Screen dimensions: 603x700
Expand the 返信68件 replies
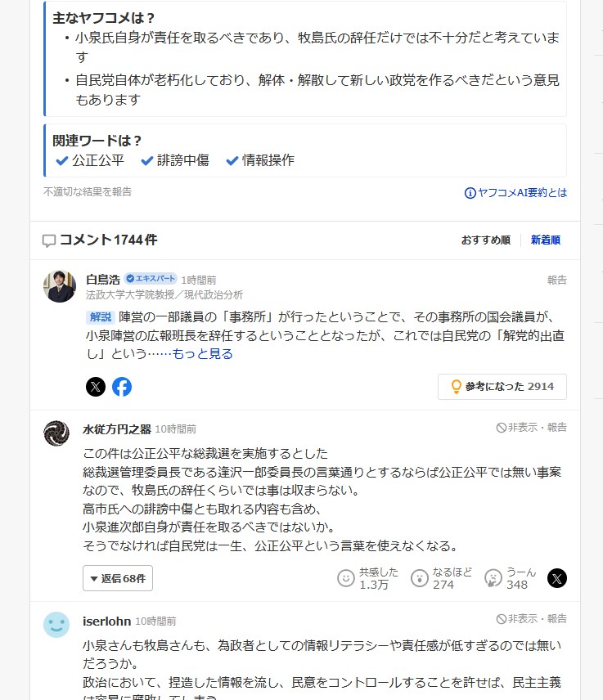[x=118, y=578]
